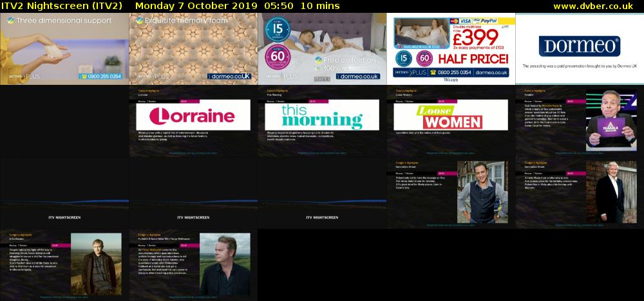
Task: Open the Free collection bedroom thumbnail
Action: [322, 49]
